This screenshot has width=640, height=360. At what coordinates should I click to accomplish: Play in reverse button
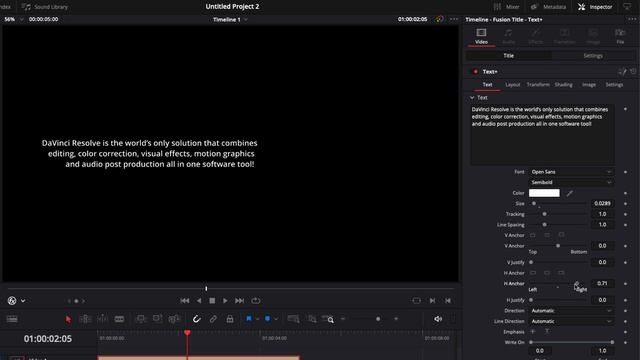click(199, 301)
